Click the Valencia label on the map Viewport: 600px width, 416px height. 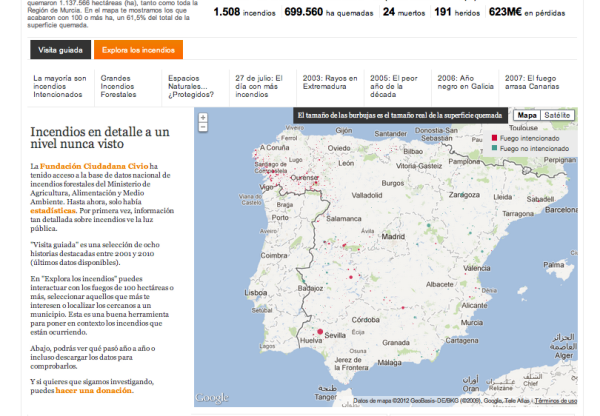coord(476,268)
